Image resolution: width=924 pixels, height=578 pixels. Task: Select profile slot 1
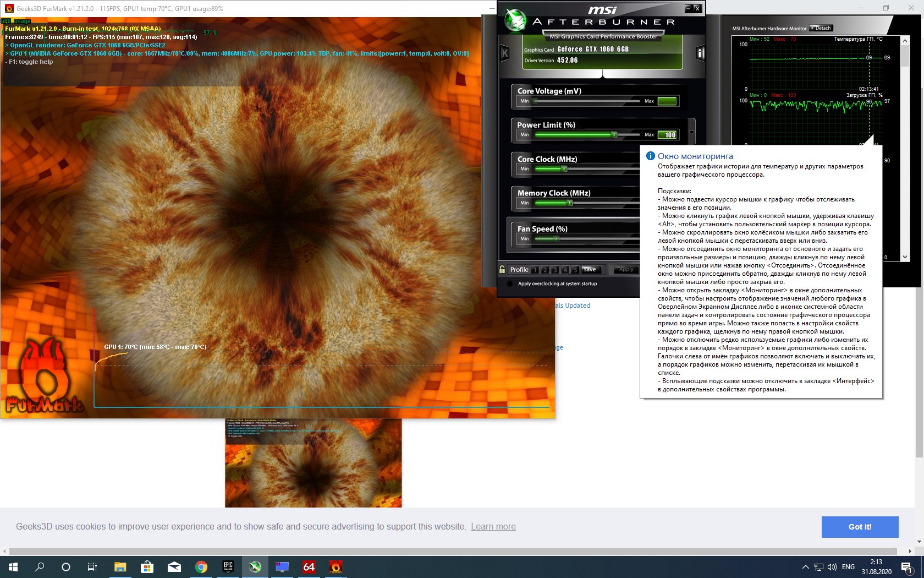coord(535,270)
